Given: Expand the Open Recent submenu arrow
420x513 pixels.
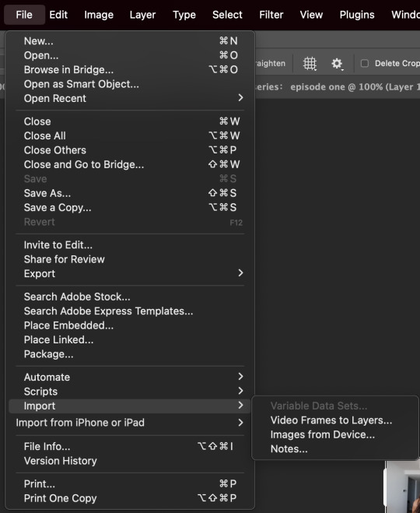Looking at the screenshot, I should click(240, 98).
